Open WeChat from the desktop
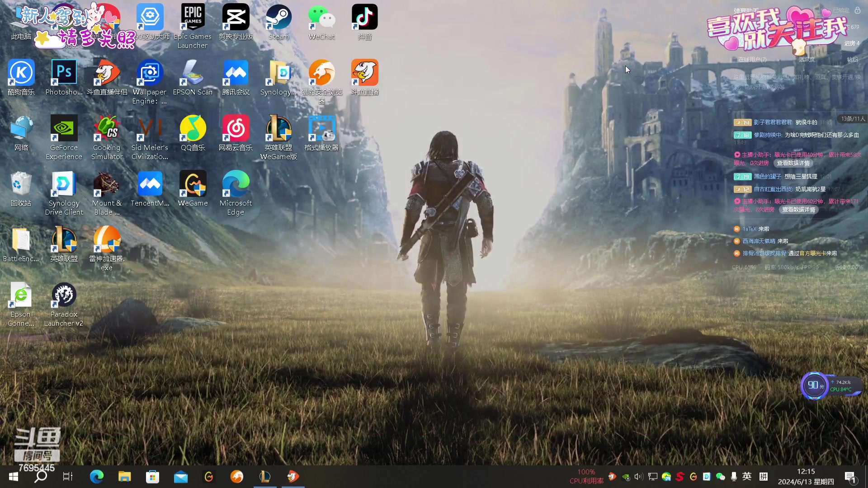The width and height of the screenshot is (868, 488). [x=321, y=23]
